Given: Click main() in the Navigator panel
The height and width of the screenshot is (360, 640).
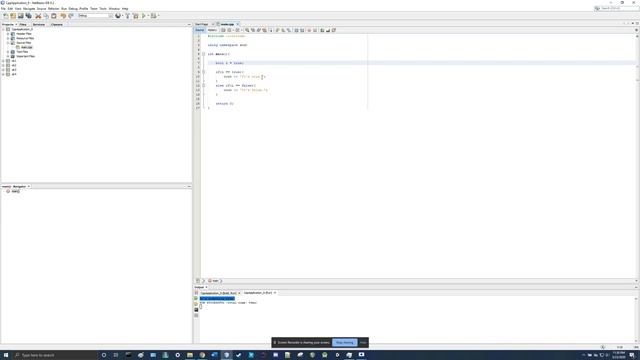Looking at the screenshot, I should [x=16, y=191].
